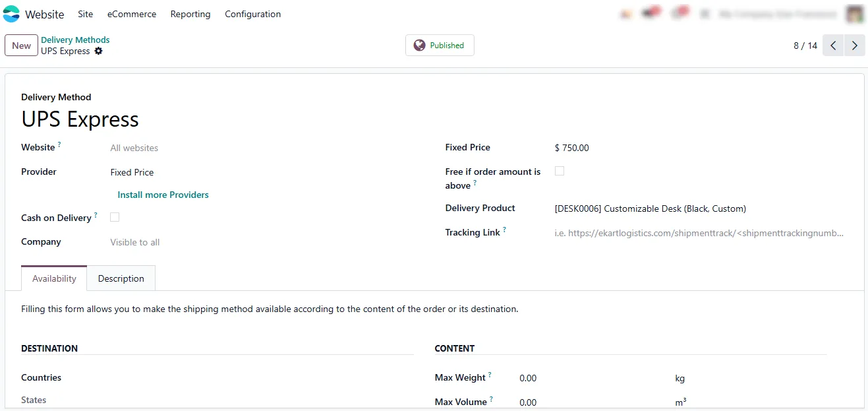This screenshot has height=411, width=868.
Task: Go to the next delivery method record
Action: coord(854,46)
